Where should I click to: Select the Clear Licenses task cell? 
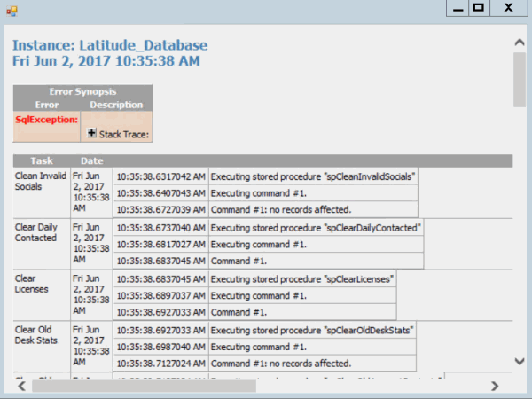pyautogui.click(x=42, y=295)
